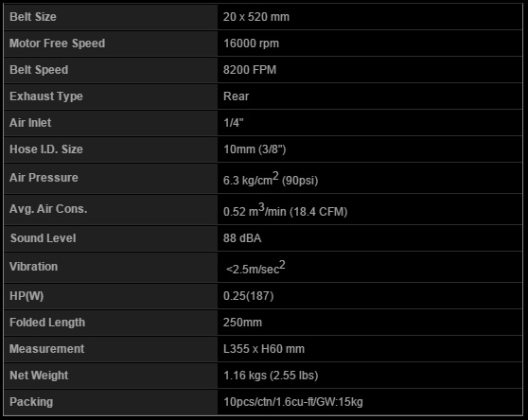Screen dimensions: 528x420
Task: Click the 250mm folded length value
Action: pyautogui.click(x=242, y=323)
